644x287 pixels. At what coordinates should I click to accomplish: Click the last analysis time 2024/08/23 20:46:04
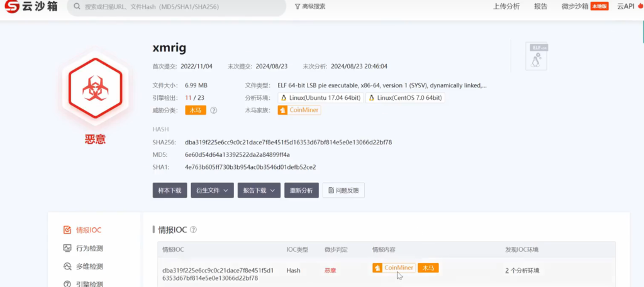coord(359,66)
